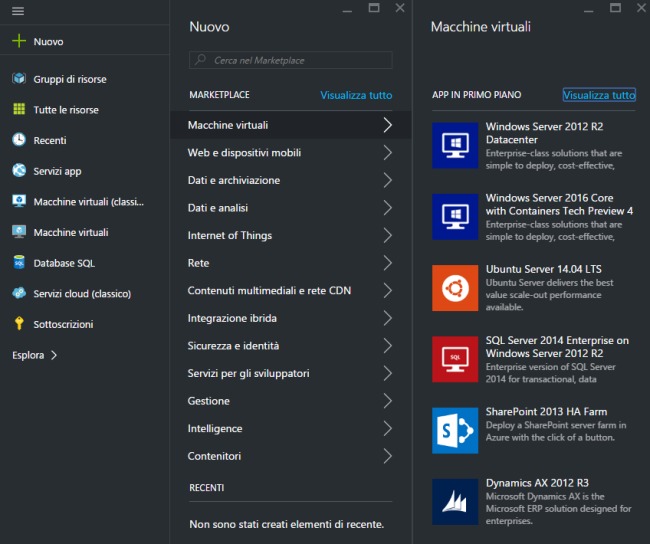Click the Cerca nel Marketplace search field

[x=291, y=60]
